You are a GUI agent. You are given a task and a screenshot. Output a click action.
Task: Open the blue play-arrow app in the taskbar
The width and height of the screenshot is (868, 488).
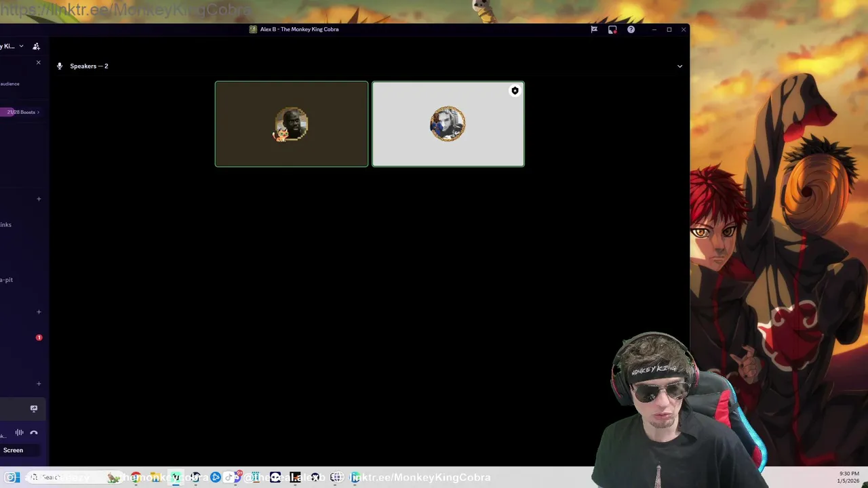pyautogui.click(x=215, y=477)
